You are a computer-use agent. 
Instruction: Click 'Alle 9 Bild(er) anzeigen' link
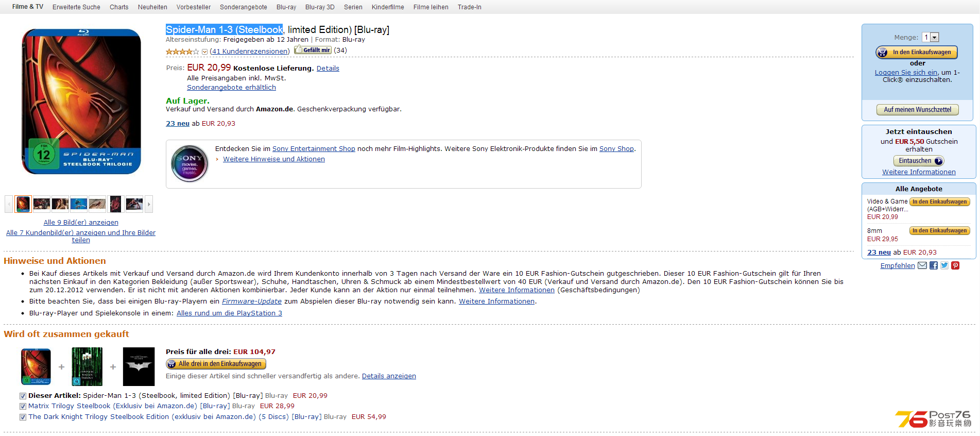tap(81, 223)
